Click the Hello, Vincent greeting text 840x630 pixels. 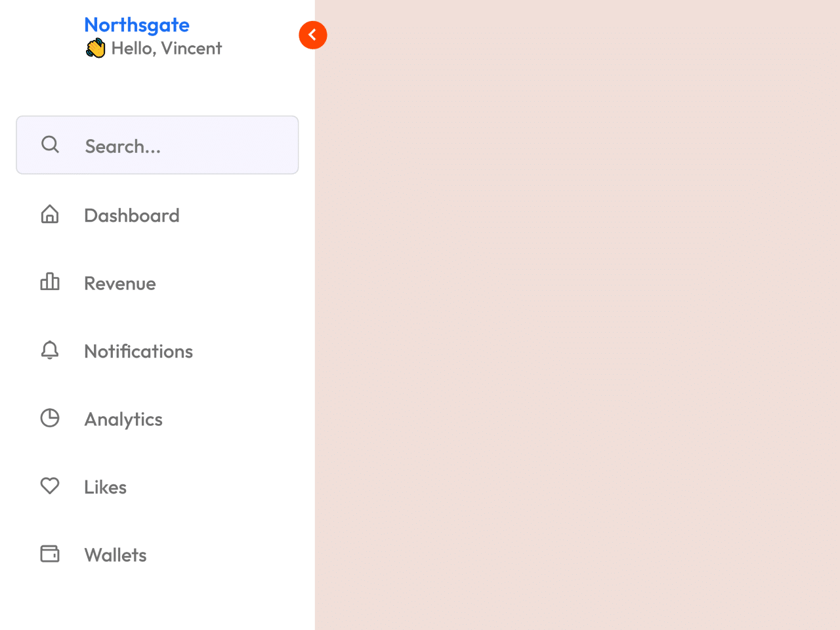166,49
